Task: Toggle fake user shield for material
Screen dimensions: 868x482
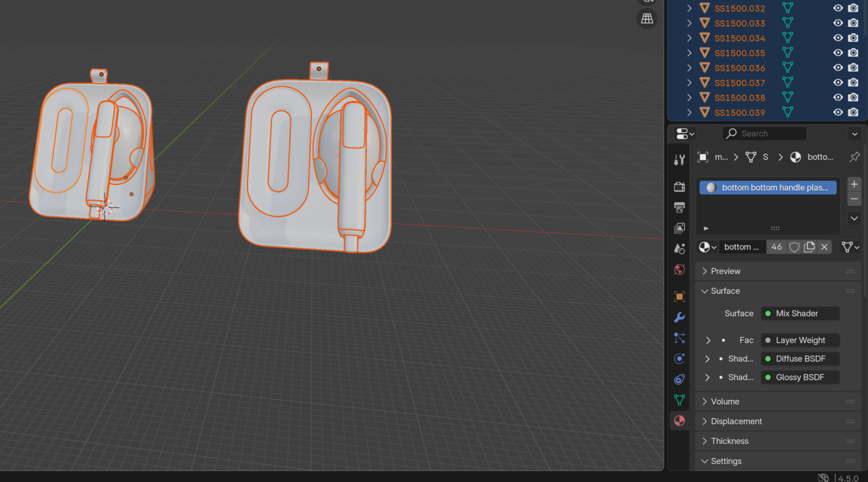Action: coord(794,247)
